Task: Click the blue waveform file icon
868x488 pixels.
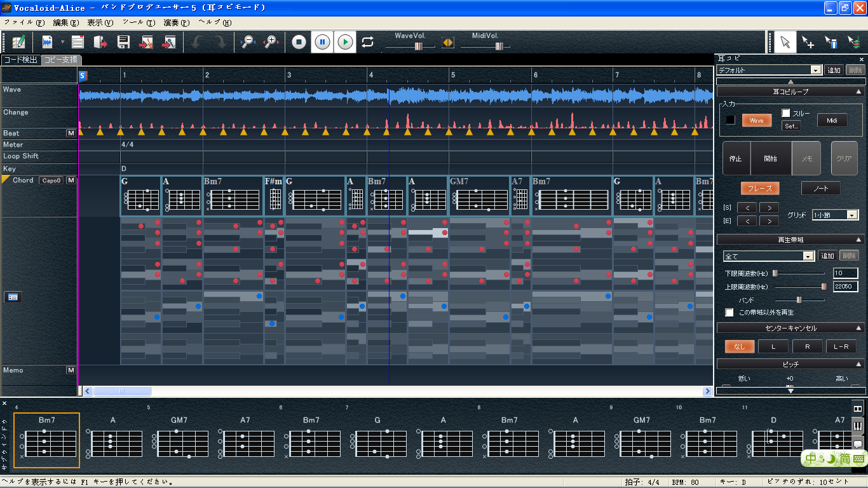Action: click(47, 43)
